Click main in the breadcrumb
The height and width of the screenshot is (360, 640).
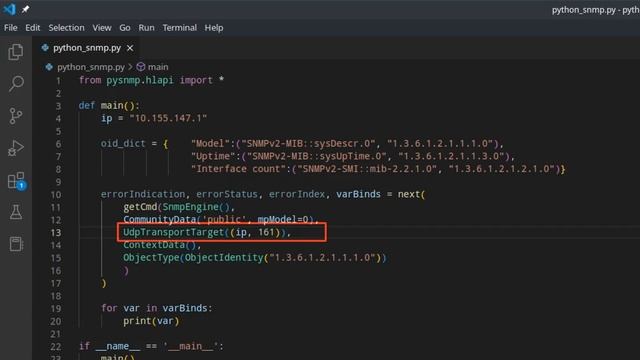coord(158,67)
